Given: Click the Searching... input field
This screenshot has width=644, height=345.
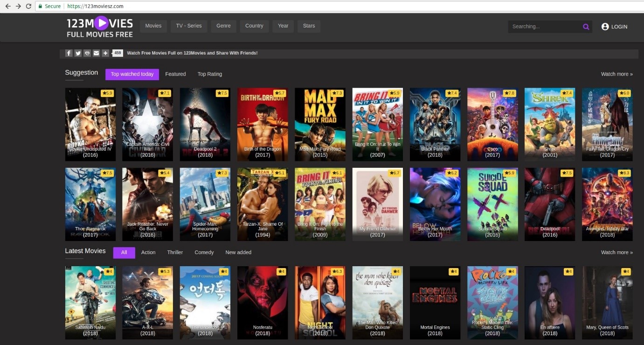Looking at the screenshot, I should point(545,27).
